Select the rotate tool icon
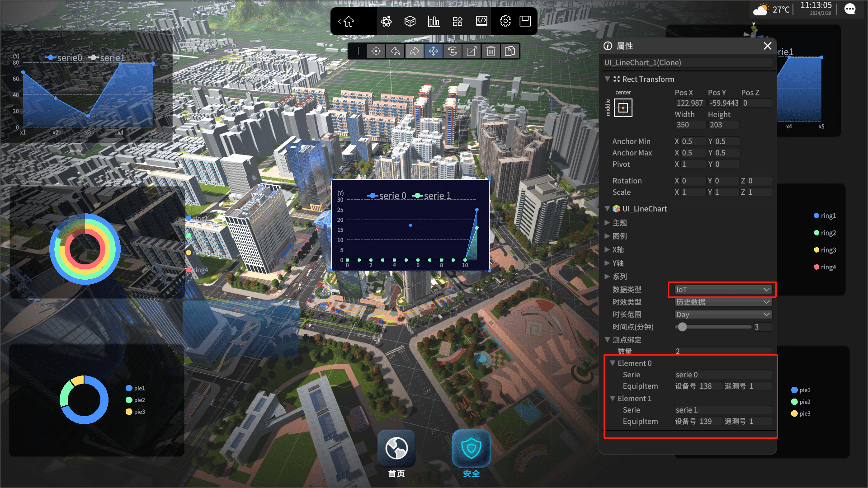The height and width of the screenshot is (488, 868). point(453,51)
